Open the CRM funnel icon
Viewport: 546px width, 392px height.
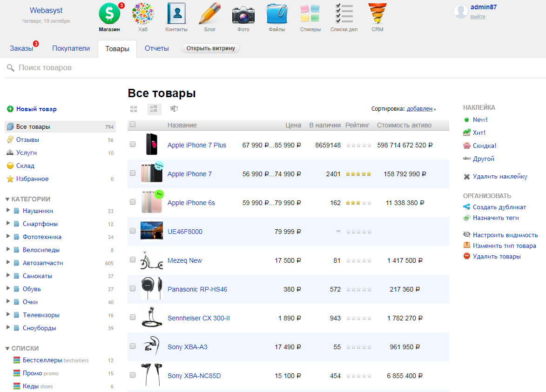(x=377, y=13)
